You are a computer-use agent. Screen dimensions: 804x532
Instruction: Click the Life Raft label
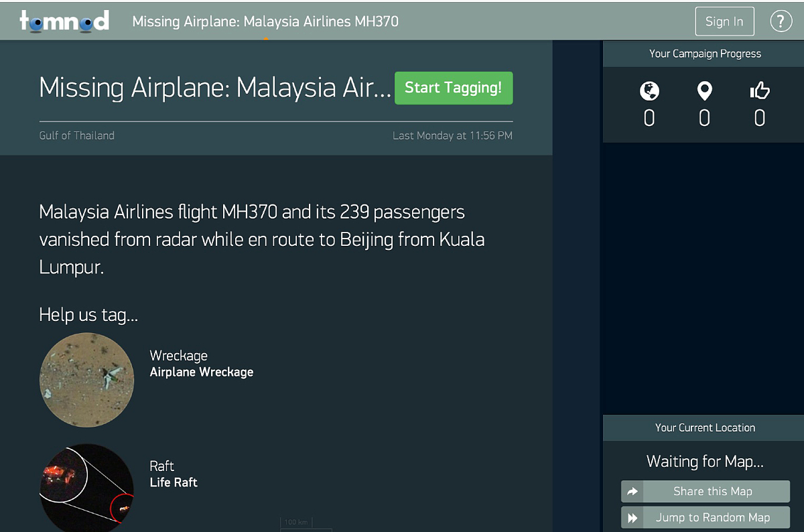(174, 482)
